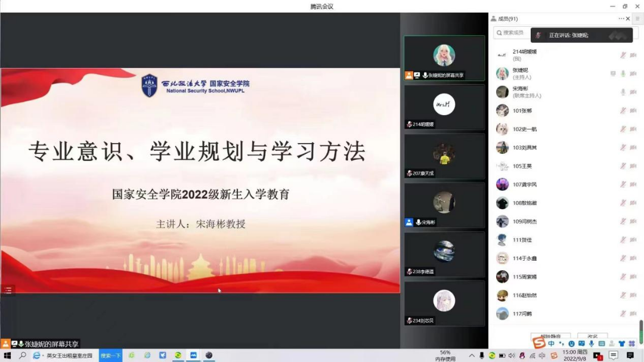Image resolution: width=644 pixels, height=362 pixels.
Task: Click the taskbar search magnifier icon
Action: (x=23, y=355)
